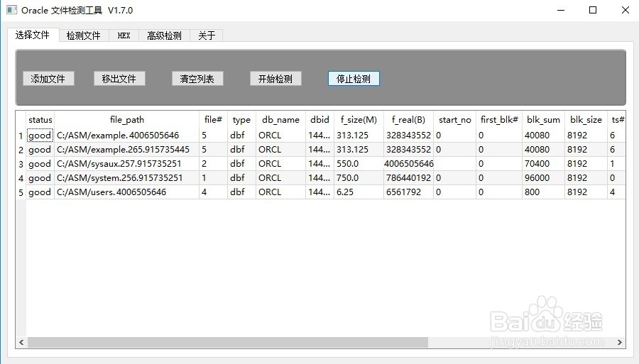Click the type column header

tap(241, 120)
